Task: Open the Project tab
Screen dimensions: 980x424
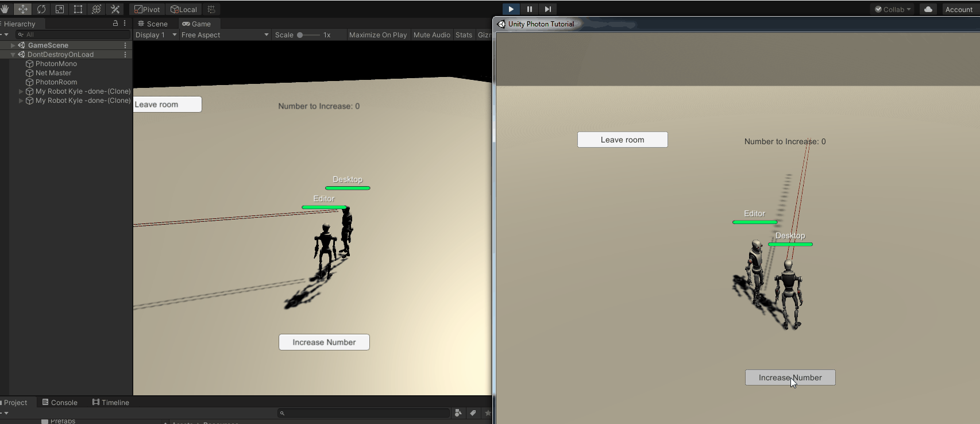Action: point(17,402)
